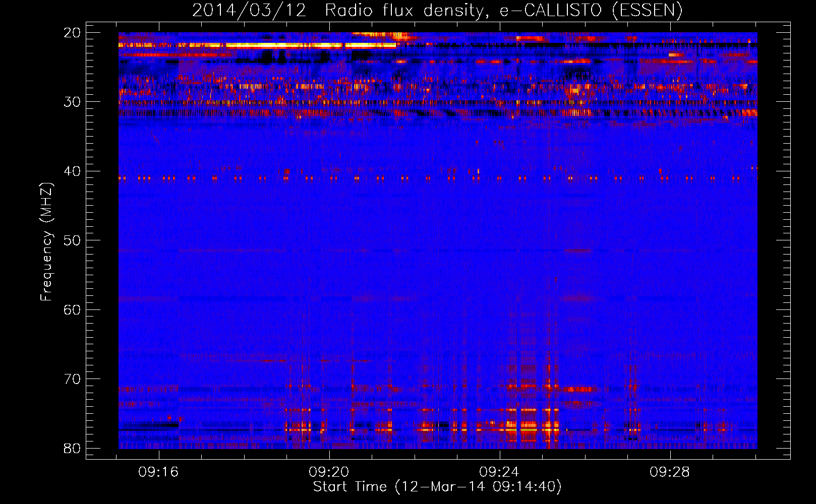The height and width of the screenshot is (504, 816).
Task: Click the 09:20 time tick label
Action: (x=329, y=472)
